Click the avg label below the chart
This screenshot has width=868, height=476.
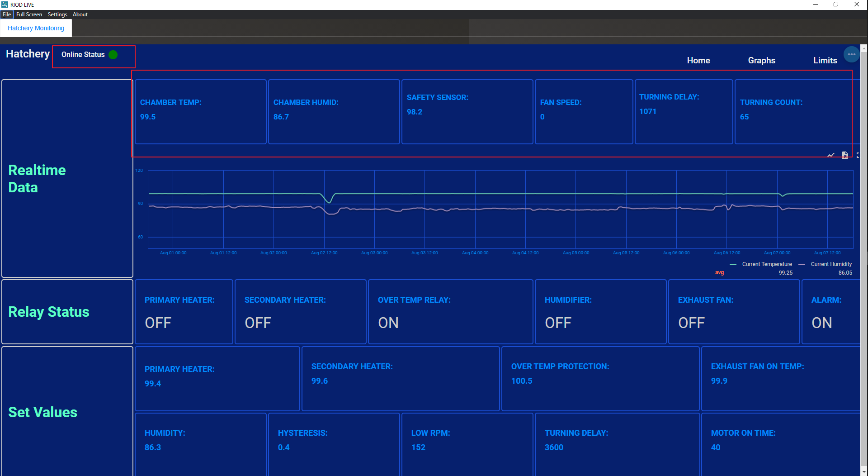[x=719, y=272]
